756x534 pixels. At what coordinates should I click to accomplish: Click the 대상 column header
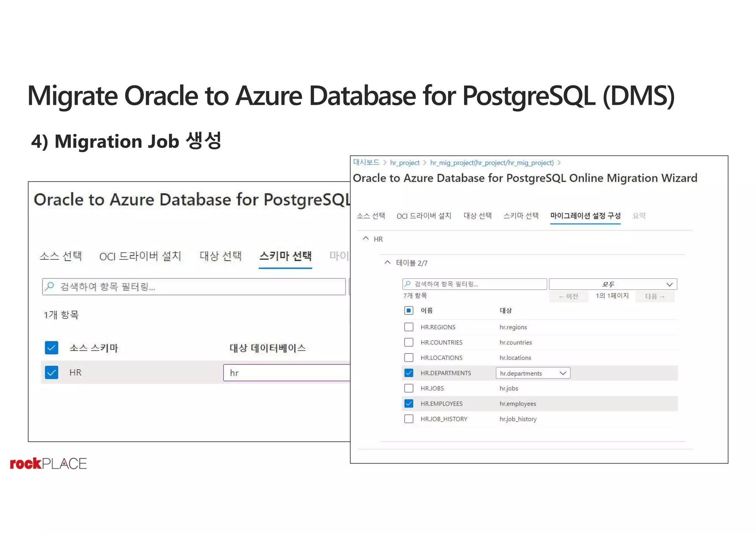(x=505, y=311)
